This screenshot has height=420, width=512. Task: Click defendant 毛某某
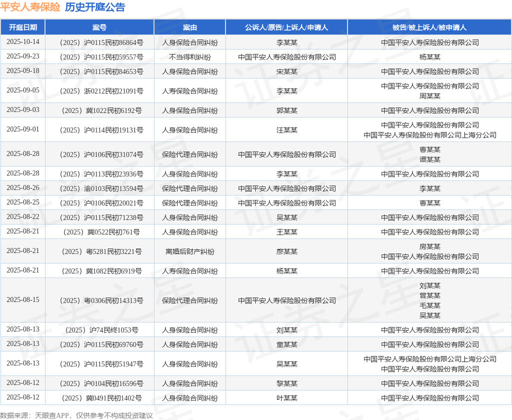[x=429, y=305]
